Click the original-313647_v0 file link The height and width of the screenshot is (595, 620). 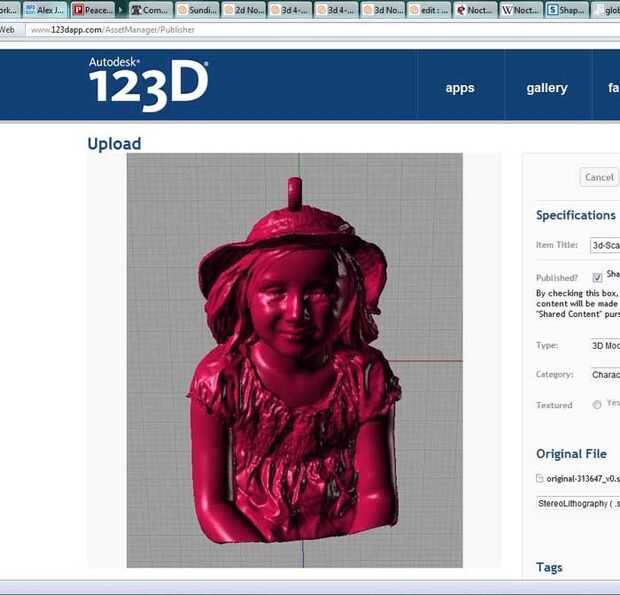click(583, 479)
